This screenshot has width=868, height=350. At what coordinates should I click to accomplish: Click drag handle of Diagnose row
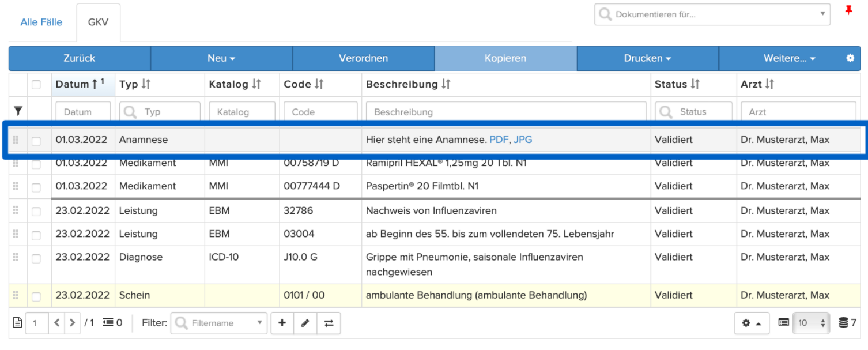tap(16, 258)
